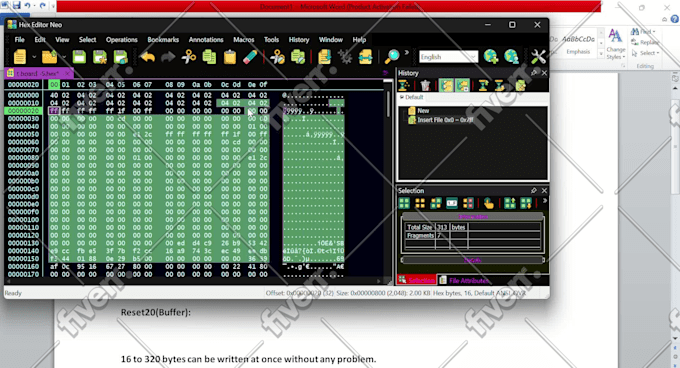Click the first hourglass icon in History toolbar
Viewport: 680px width, 368px height.
403,85
